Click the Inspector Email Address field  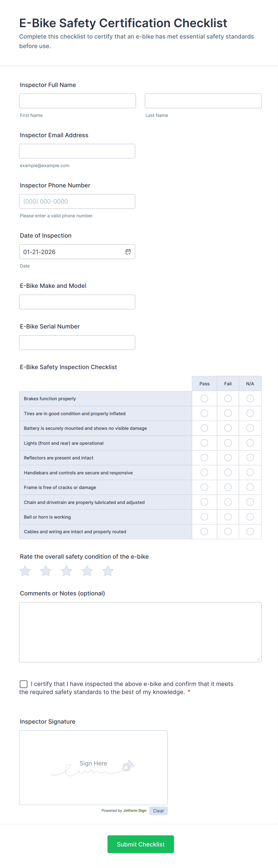(x=77, y=151)
